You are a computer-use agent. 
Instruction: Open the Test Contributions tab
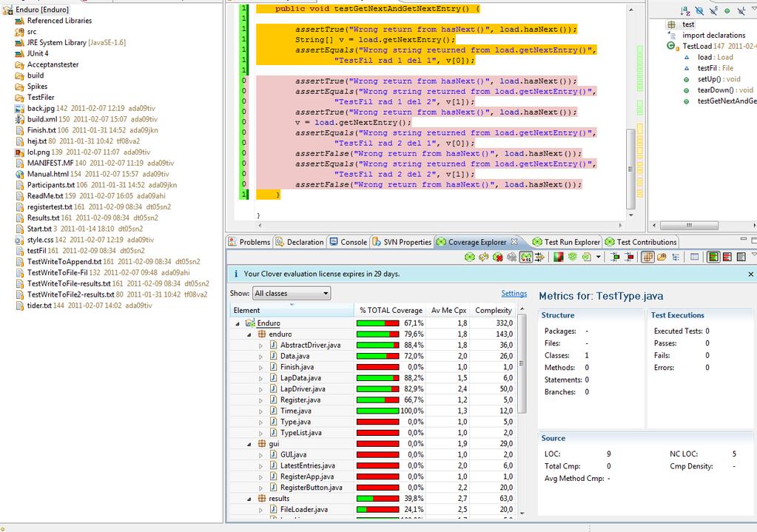tap(641, 242)
